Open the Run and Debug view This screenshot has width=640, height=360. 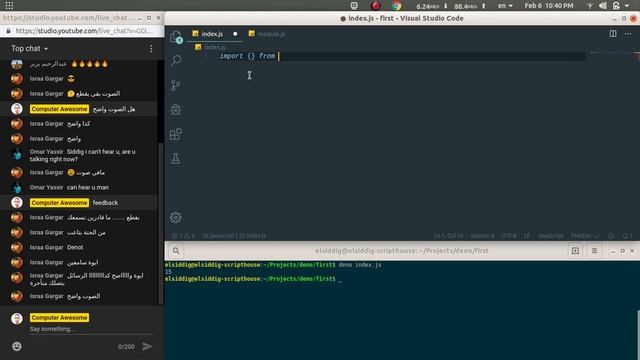pyautogui.click(x=176, y=109)
